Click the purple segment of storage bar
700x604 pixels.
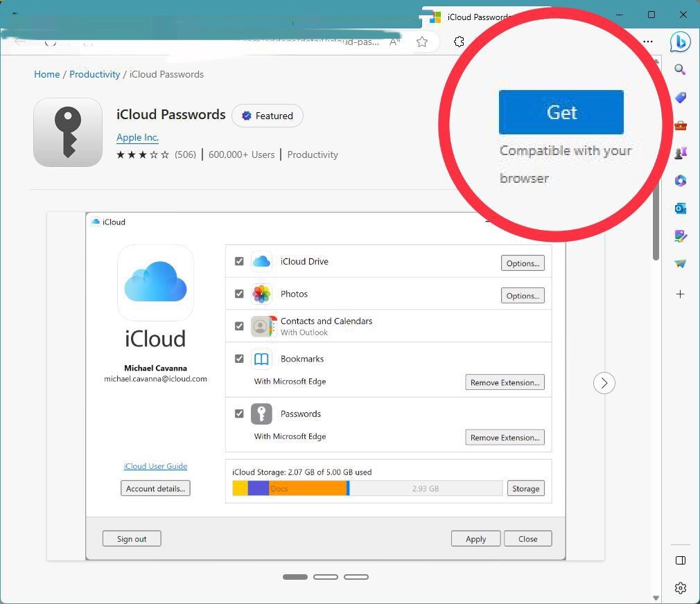pyautogui.click(x=258, y=488)
